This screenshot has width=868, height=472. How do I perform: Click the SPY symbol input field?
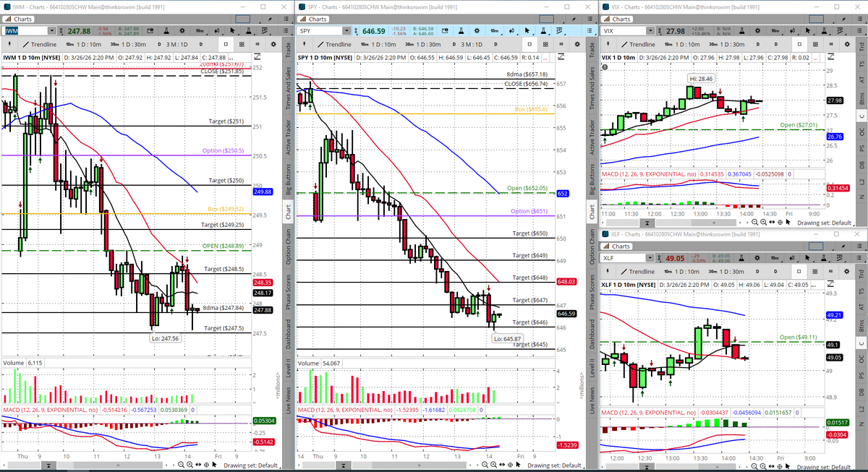click(320, 31)
